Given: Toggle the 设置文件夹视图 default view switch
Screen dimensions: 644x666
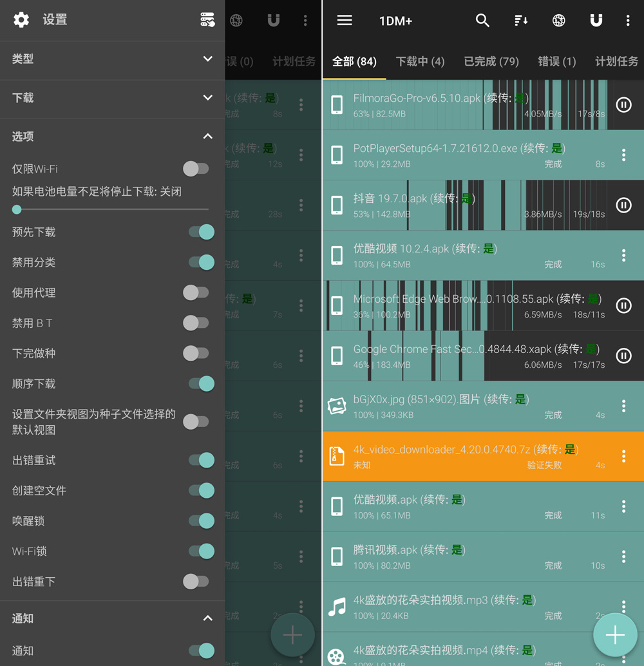Looking at the screenshot, I should (x=196, y=422).
